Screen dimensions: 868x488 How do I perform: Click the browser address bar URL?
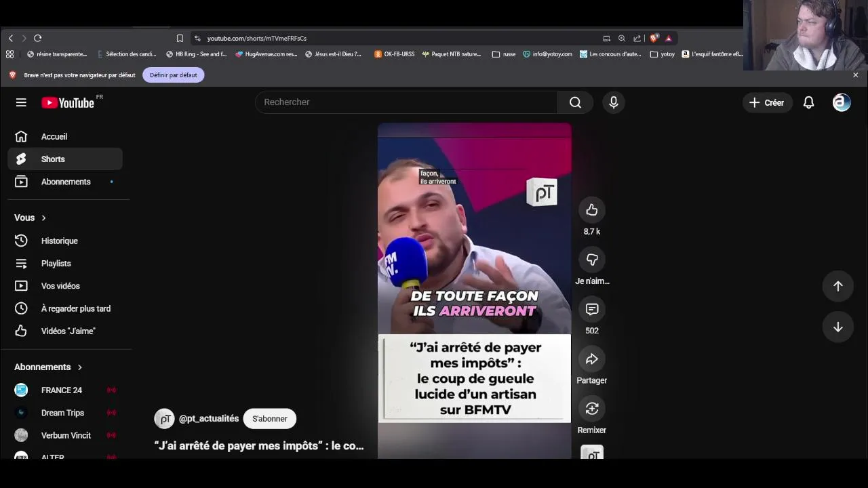(256, 38)
